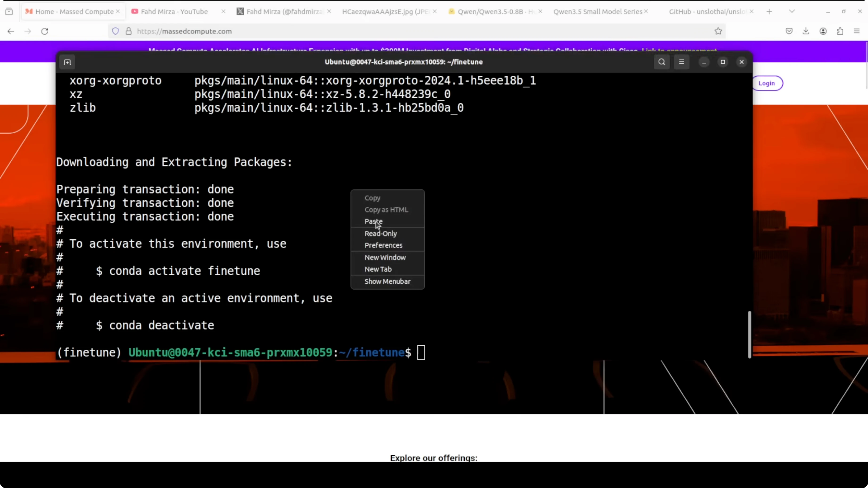Open the terminal search

[x=661, y=62]
